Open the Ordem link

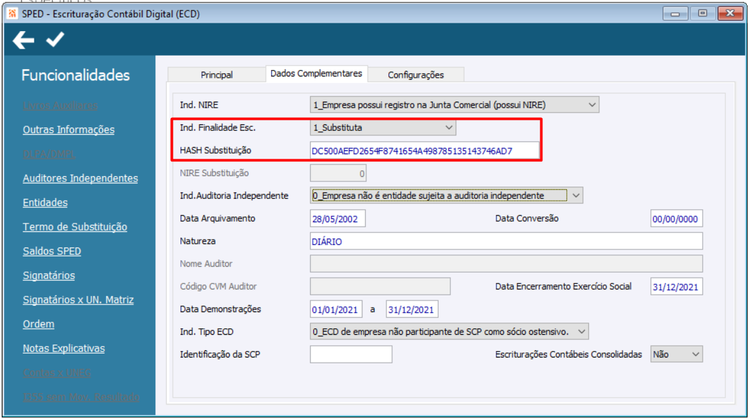(38, 324)
